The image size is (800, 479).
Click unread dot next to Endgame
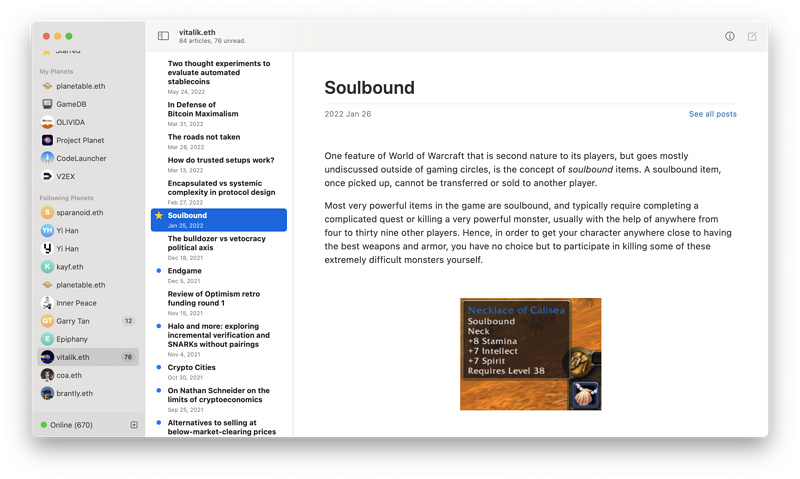[159, 271]
